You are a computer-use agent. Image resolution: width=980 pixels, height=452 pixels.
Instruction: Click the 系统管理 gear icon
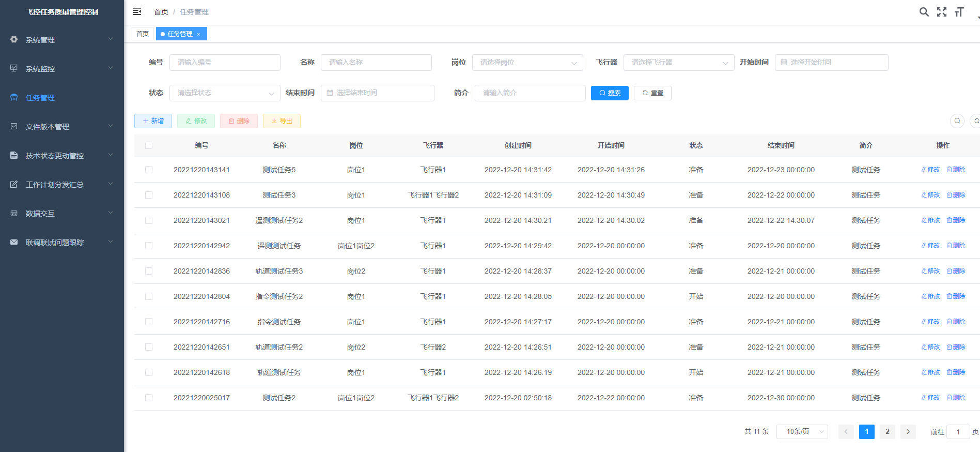[x=14, y=39]
